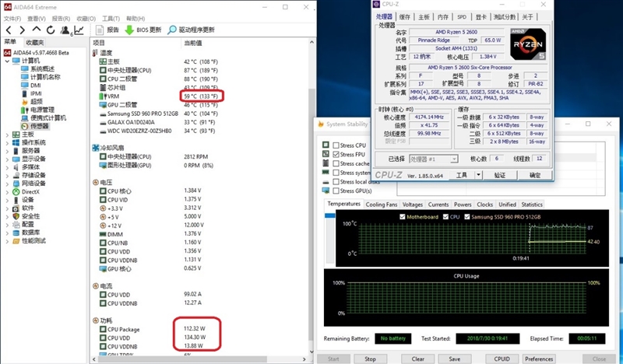Screen dimensions: 623x364
Task: Click the AIDA64 back navigation arrow
Action: (x=9, y=30)
